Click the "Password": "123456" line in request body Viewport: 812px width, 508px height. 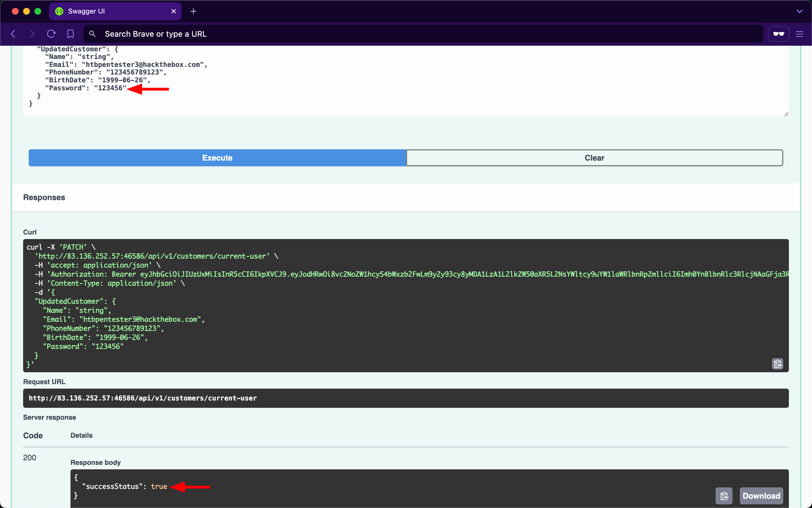(85, 88)
